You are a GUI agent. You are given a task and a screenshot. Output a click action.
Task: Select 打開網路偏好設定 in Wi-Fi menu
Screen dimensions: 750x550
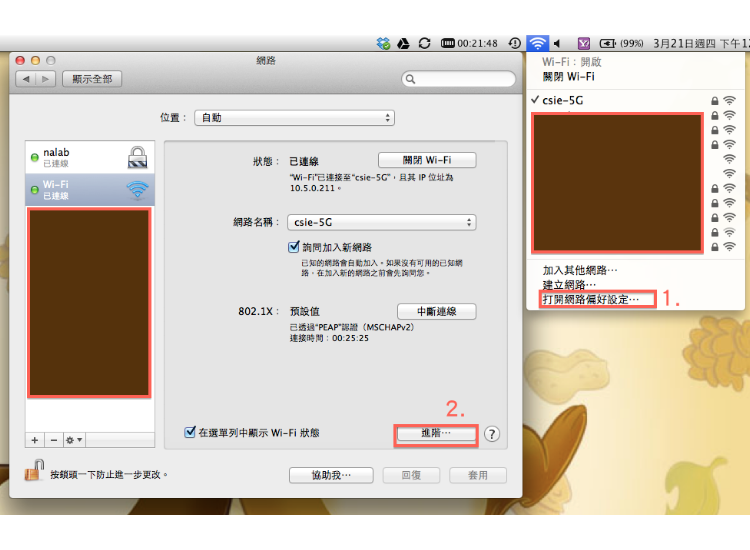tap(590, 299)
